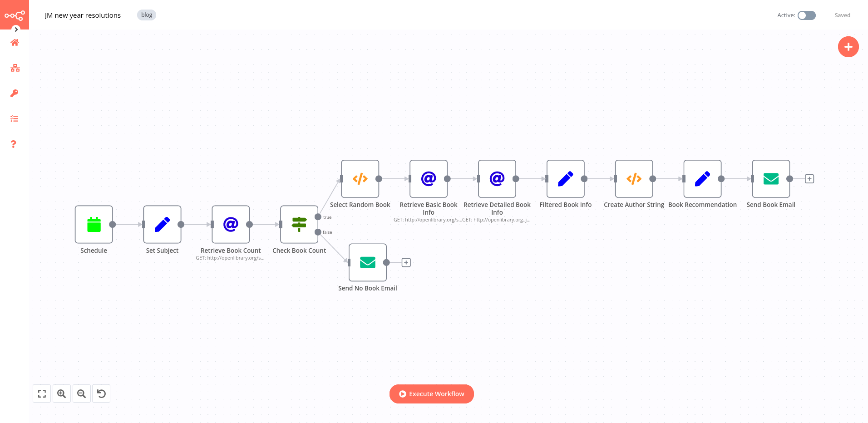Fit the workflow to the view
The width and height of the screenshot is (868, 423).
[x=42, y=393]
